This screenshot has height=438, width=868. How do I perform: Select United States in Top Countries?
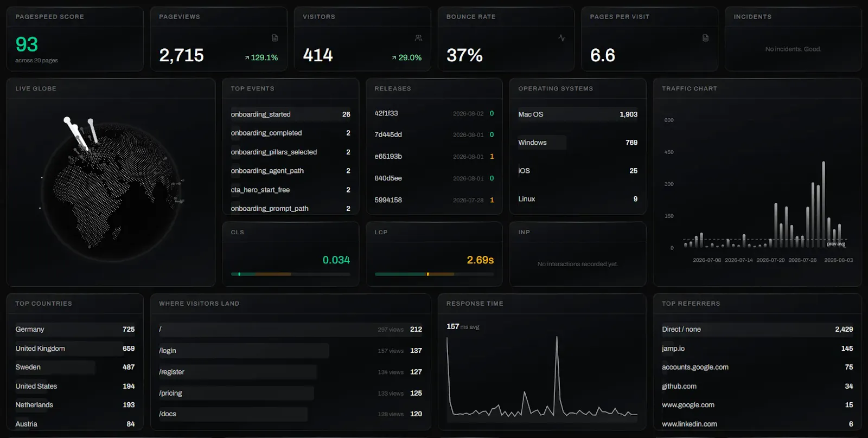(x=75, y=386)
